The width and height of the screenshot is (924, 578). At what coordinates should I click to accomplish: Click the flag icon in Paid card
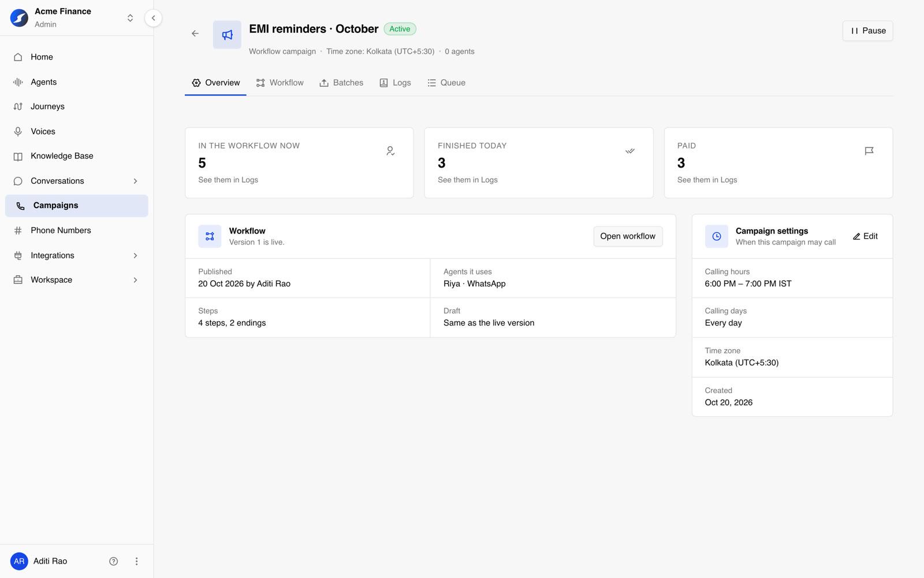tap(869, 151)
